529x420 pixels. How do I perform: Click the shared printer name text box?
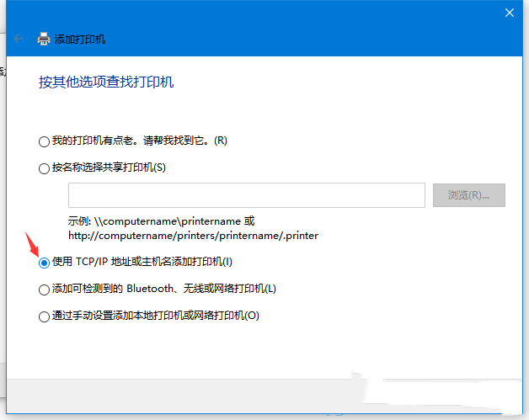(x=246, y=195)
